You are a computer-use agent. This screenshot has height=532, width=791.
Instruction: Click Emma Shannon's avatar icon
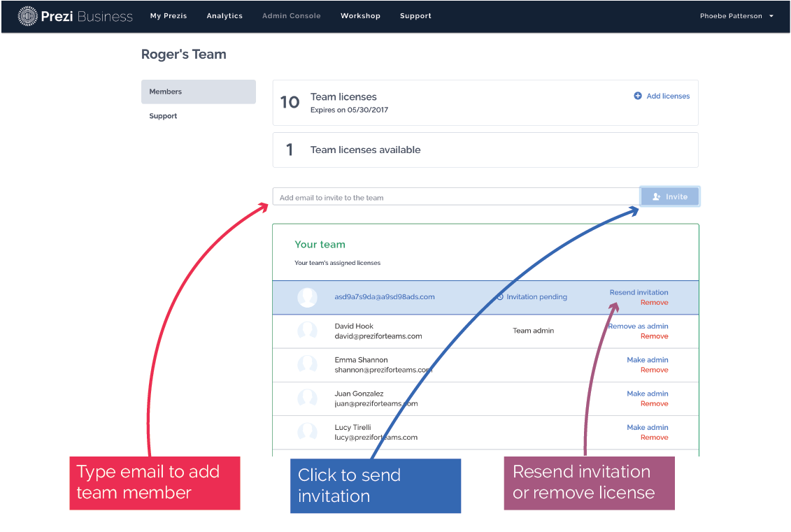point(307,364)
